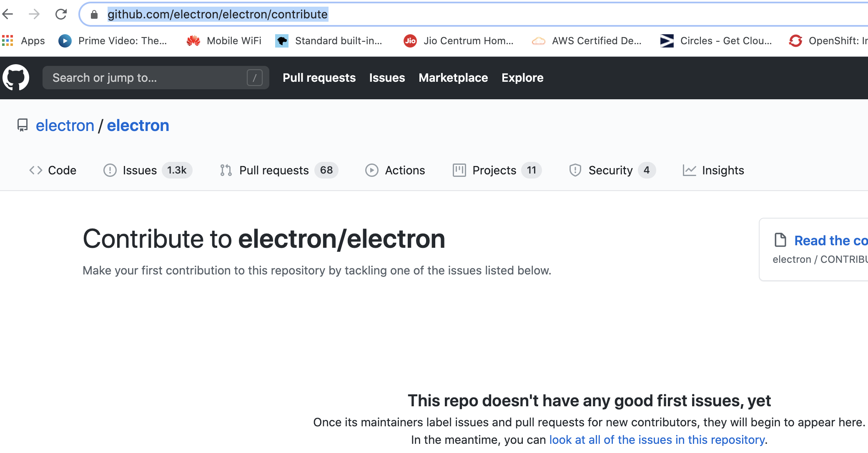
Task: Click the 'Contribute to electron/electron' heading
Action: pos(264,239)
